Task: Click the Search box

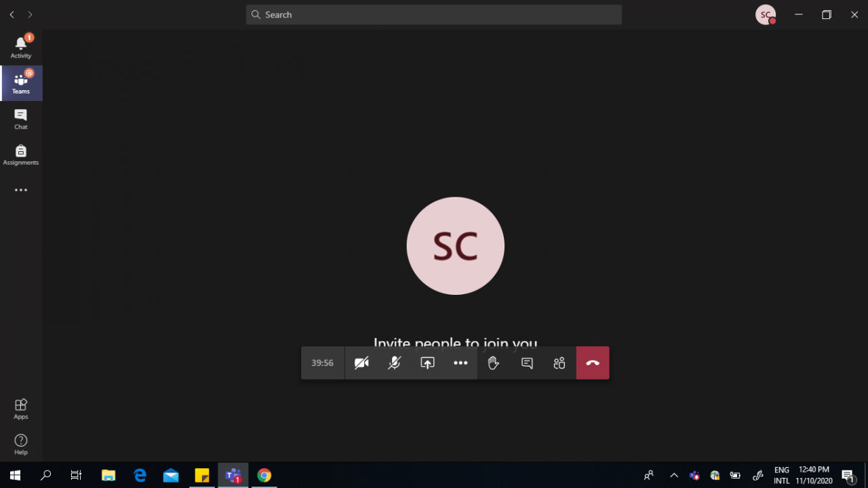Action: [434, 15]
